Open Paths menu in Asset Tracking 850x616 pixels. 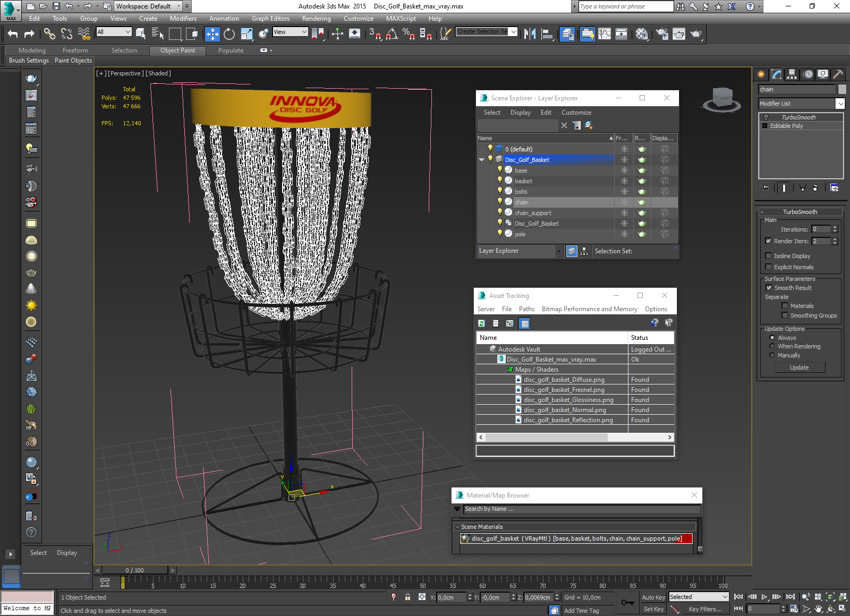tap(526, 309)
